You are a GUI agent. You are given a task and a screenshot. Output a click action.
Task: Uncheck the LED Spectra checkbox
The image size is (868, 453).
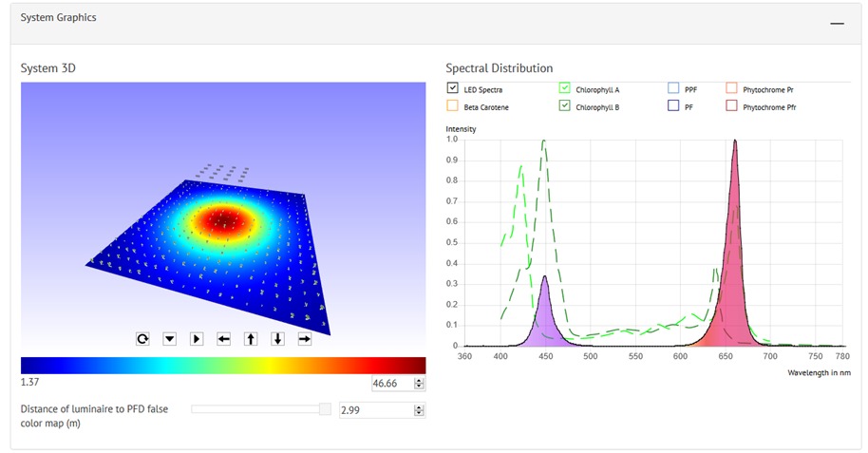point(452,88)
